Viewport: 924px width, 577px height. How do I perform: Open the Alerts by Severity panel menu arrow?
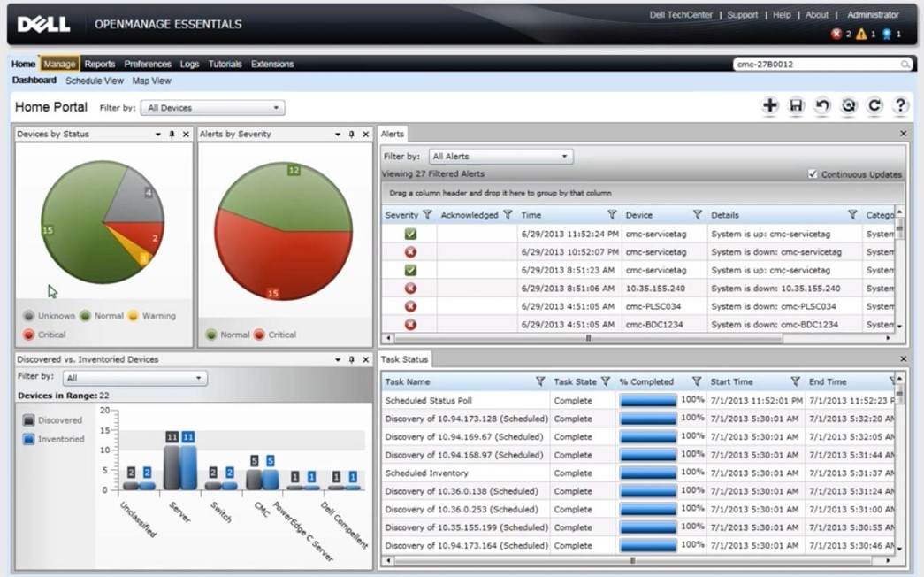(x=338, y=135)
